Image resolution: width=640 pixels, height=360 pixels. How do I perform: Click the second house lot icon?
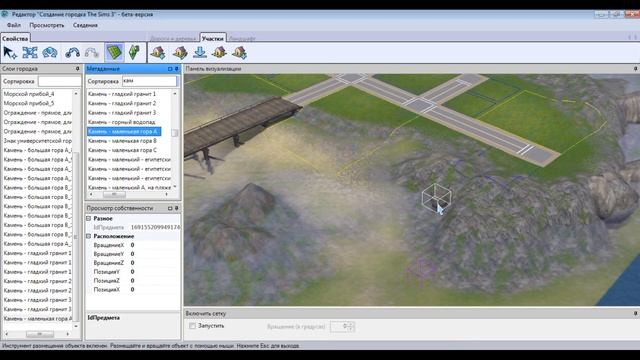[x=180, y=53]
